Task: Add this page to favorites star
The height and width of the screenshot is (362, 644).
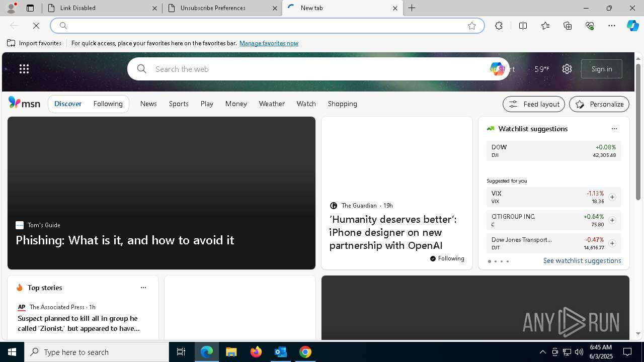Action: pos(472,26)
